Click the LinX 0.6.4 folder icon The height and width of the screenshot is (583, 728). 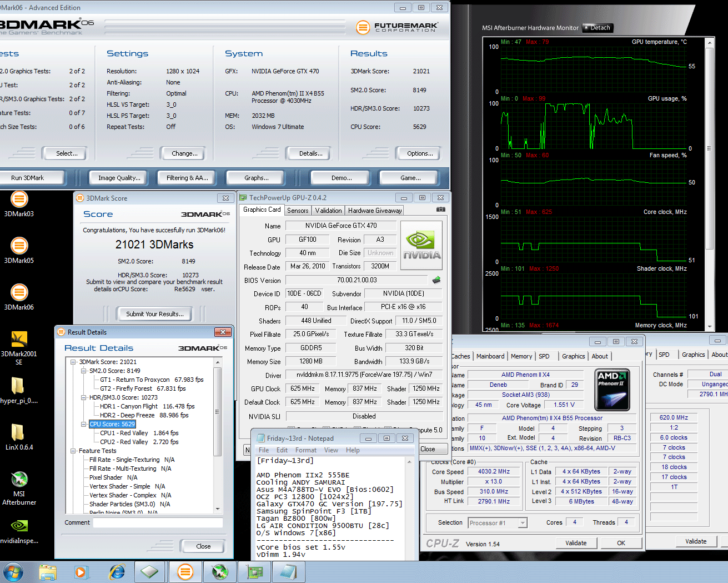point(18,432)
